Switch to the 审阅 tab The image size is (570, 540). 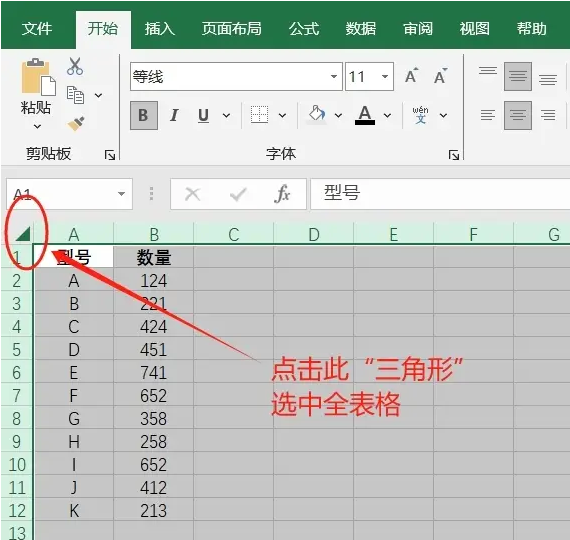[x=418, y=28]
